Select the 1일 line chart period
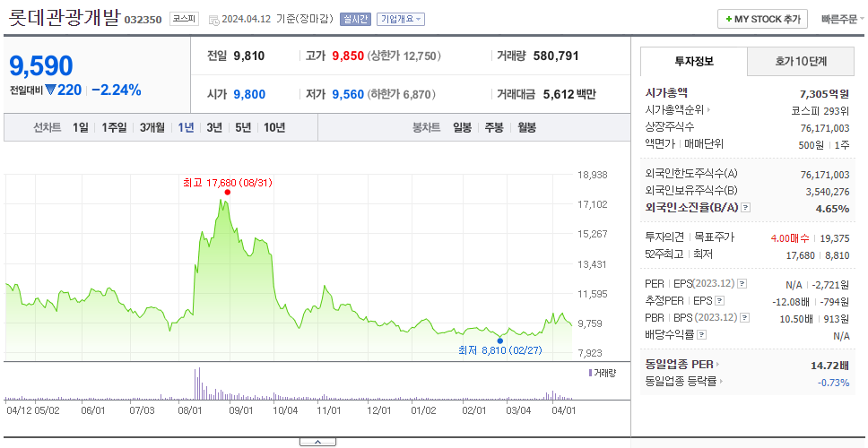The width and height of the screenshot is (868, 448). [81, 128]
